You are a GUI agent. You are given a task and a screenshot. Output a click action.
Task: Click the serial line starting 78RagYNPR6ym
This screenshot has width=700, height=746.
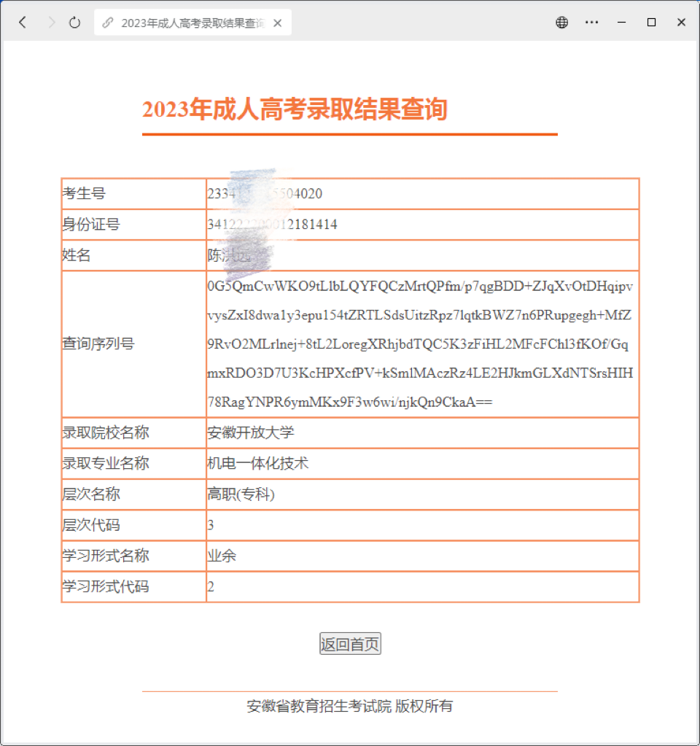350,402
